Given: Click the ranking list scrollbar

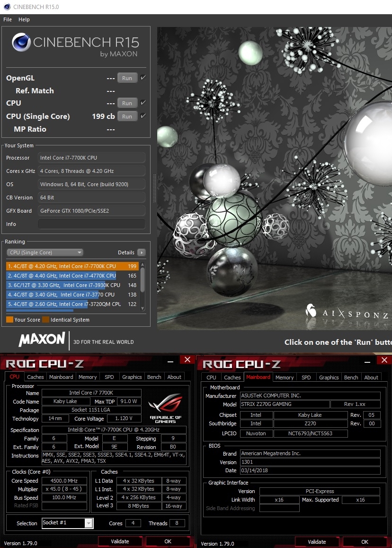Looking at the screenshot, I should 143,279.
